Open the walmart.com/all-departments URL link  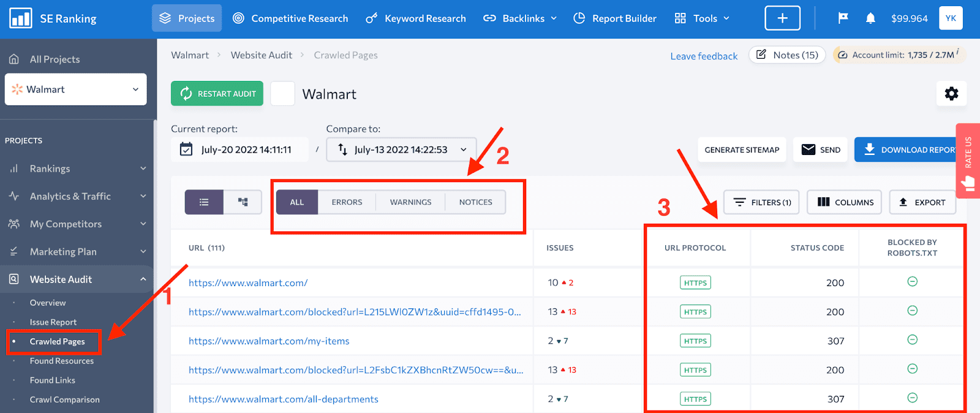pos(284,400)
